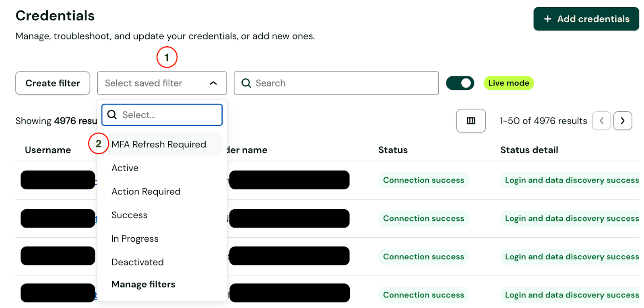
Task: Click the left pagination arrow
Action: click(x=601, y=121)
